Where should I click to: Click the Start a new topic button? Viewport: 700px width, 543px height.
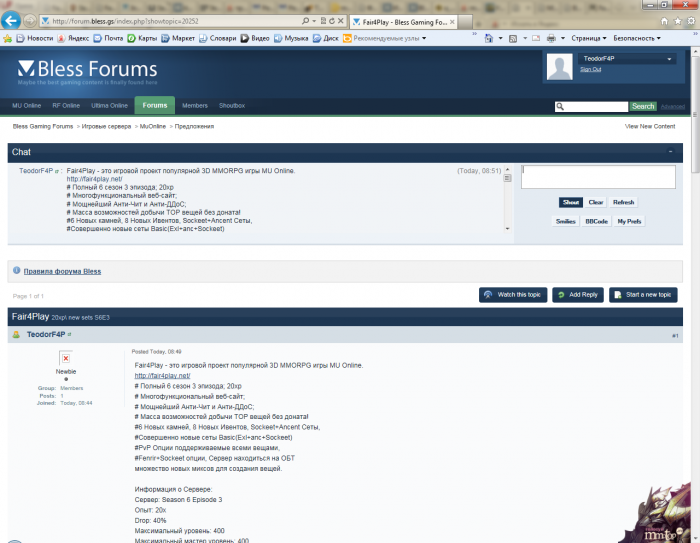click(x=642, y=295)
